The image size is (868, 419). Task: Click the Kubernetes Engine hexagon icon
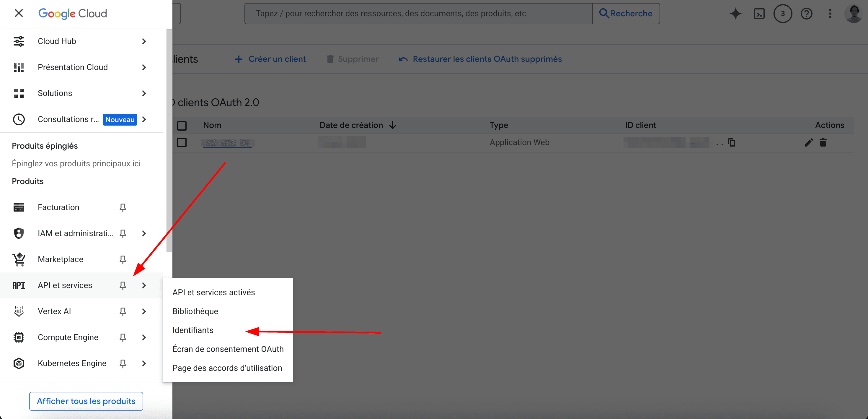[19, 363]
